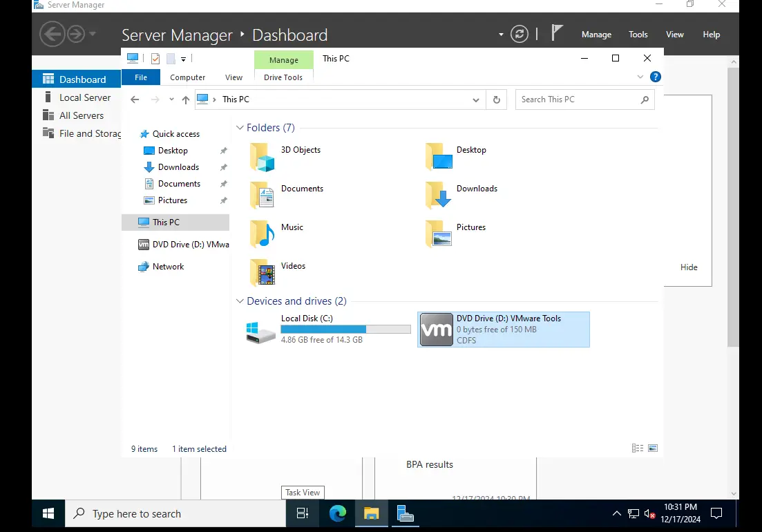The image size is (762, 532).
Task: Toggle the muted speaker tray icon
Action: click(650, 513)
